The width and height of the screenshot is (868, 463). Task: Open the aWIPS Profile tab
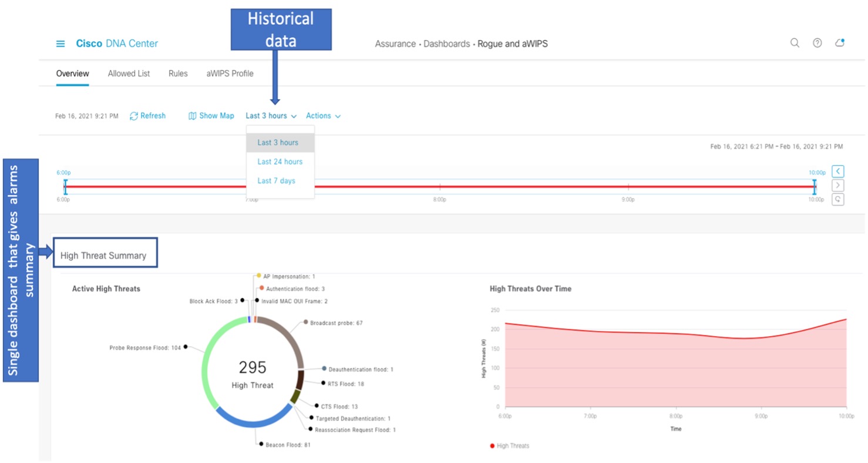click(x=230, y=74)
